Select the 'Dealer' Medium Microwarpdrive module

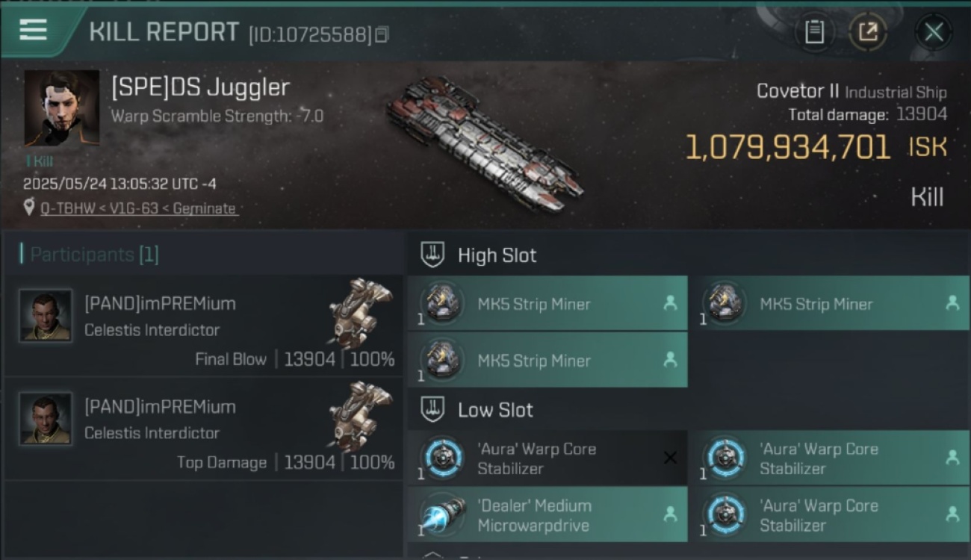(x=547, y=514)
